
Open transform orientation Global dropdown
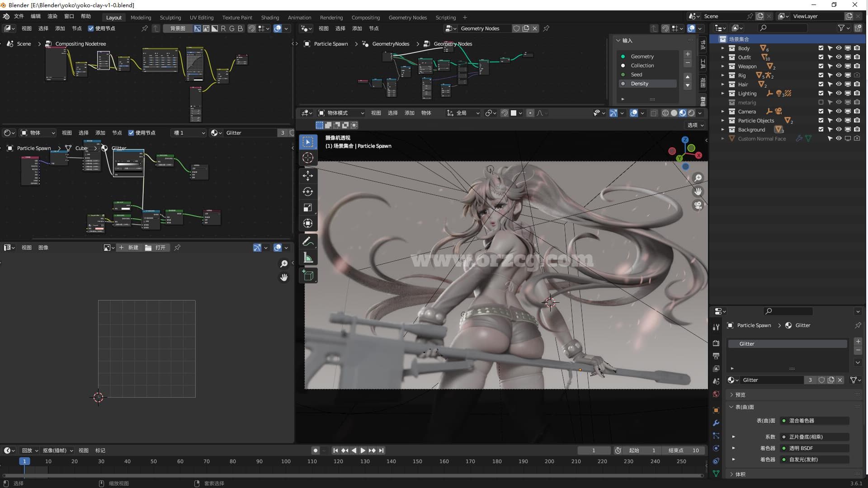(x=463, y=113)
